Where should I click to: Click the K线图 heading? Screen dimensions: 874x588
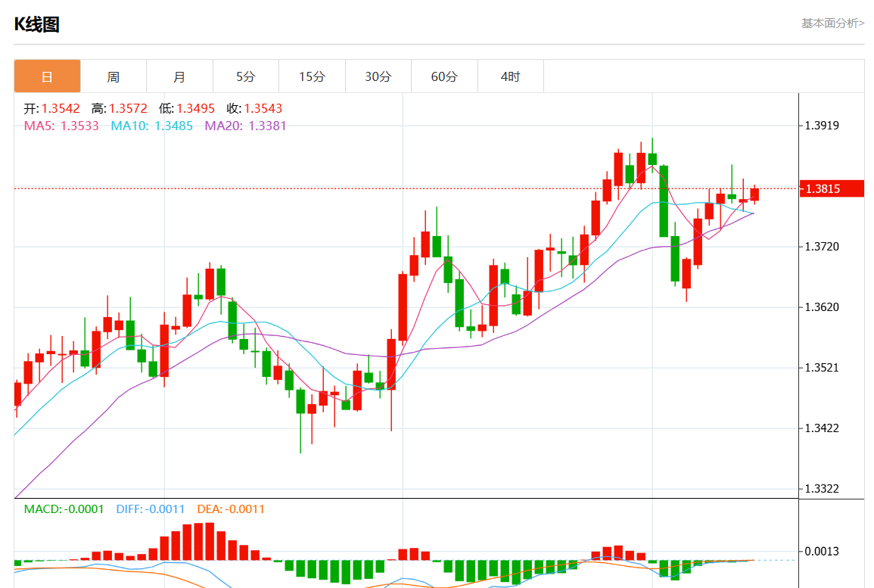point(37,24)
